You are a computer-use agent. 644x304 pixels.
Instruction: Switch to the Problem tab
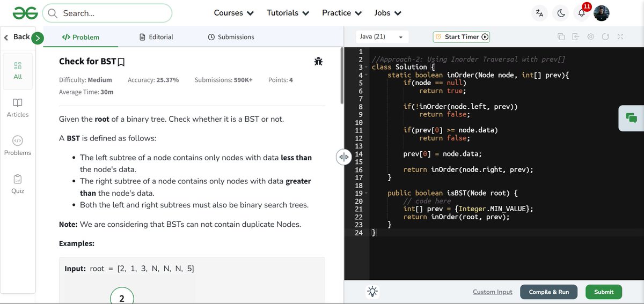click(80, 37)
